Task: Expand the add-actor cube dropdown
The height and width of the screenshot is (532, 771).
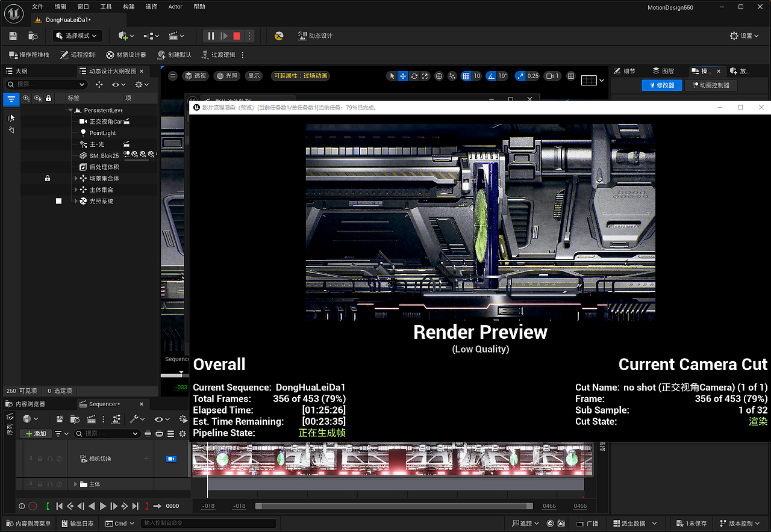Action: point(126,36)
